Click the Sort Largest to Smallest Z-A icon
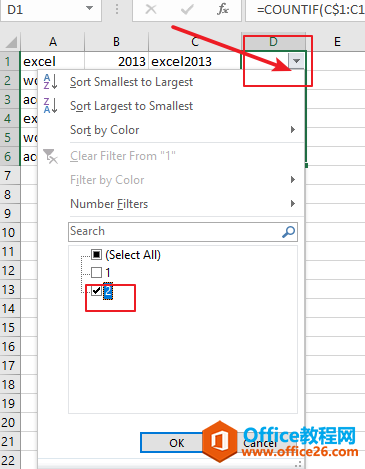The height and width of the screenshot is (469, 365). pos(51,106)
